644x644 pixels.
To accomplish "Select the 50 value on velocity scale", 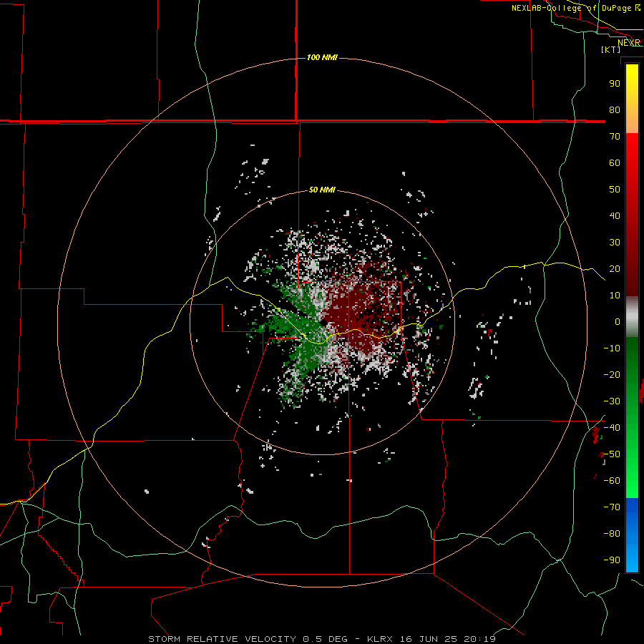I will click(615, 190).
